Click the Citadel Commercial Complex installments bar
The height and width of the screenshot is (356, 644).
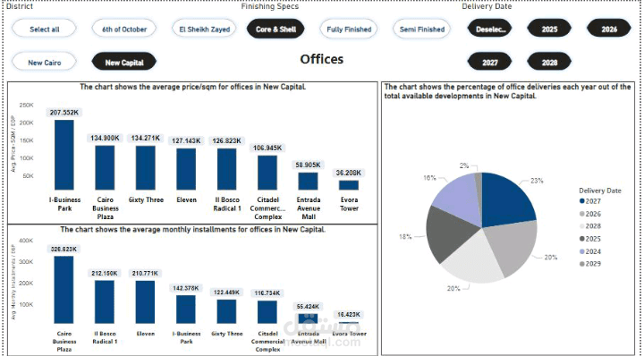point(267,312)
